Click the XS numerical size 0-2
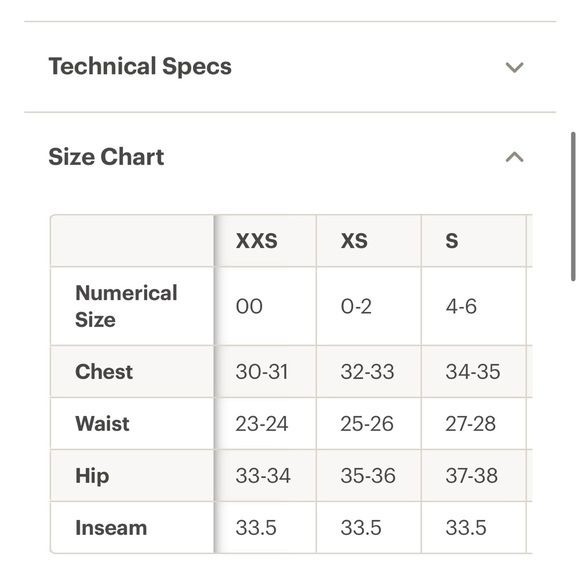This screenshot has width=580, height=580. coord(356,307)
